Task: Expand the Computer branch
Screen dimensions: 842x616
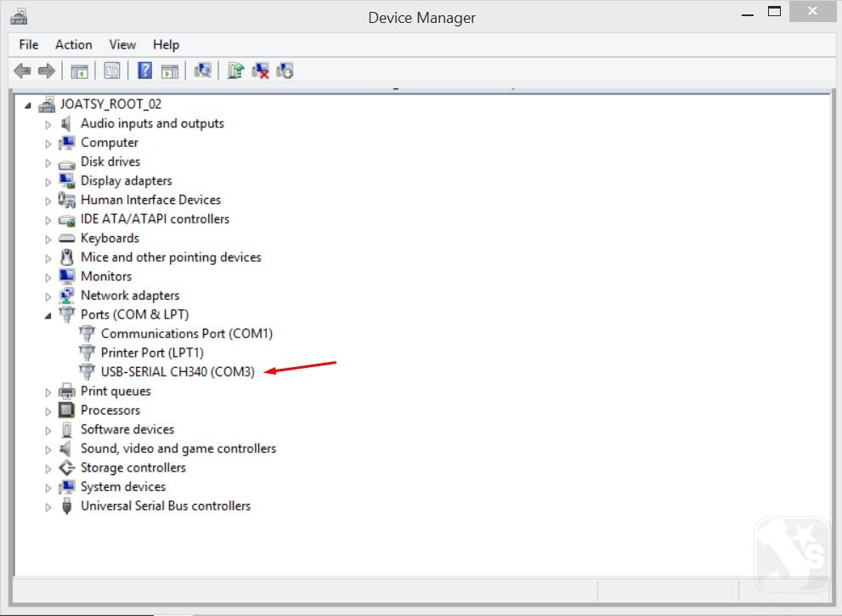Action: click(48, 144)
